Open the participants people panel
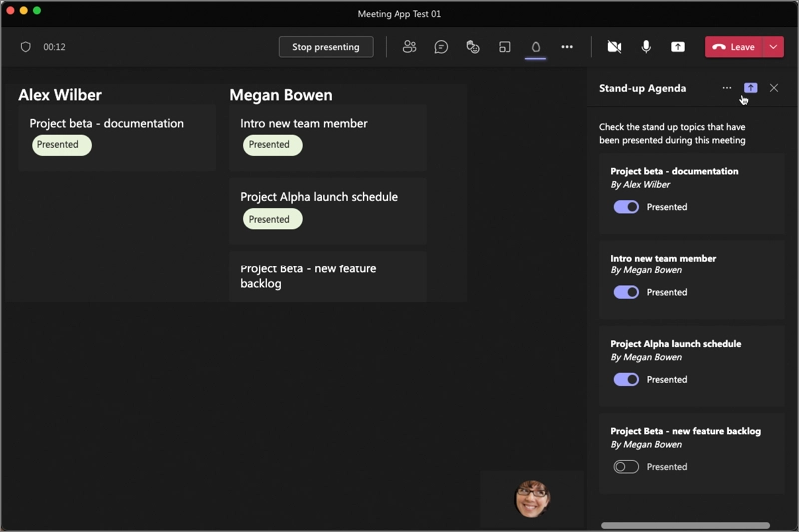The width and height of the screenshot is (799, 532). tap(409, 47)
